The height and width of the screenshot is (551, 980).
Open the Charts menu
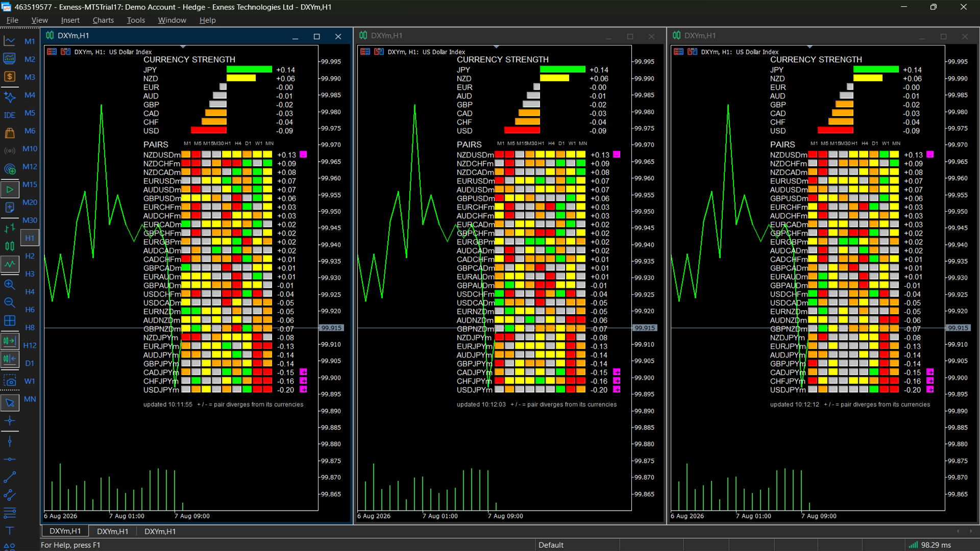point(103,20)
